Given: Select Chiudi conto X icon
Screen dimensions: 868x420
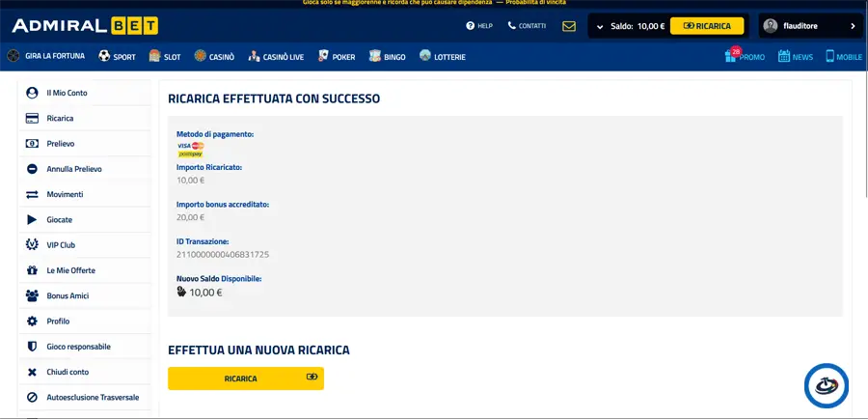Looking at the screenshot, I should pyautogui.click(x=32, y=373).
